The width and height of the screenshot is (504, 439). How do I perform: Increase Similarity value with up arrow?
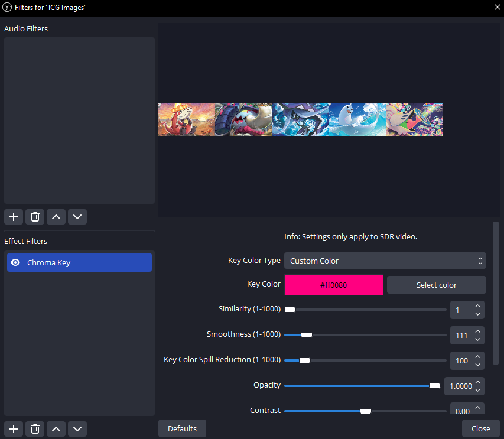(477, 306)
